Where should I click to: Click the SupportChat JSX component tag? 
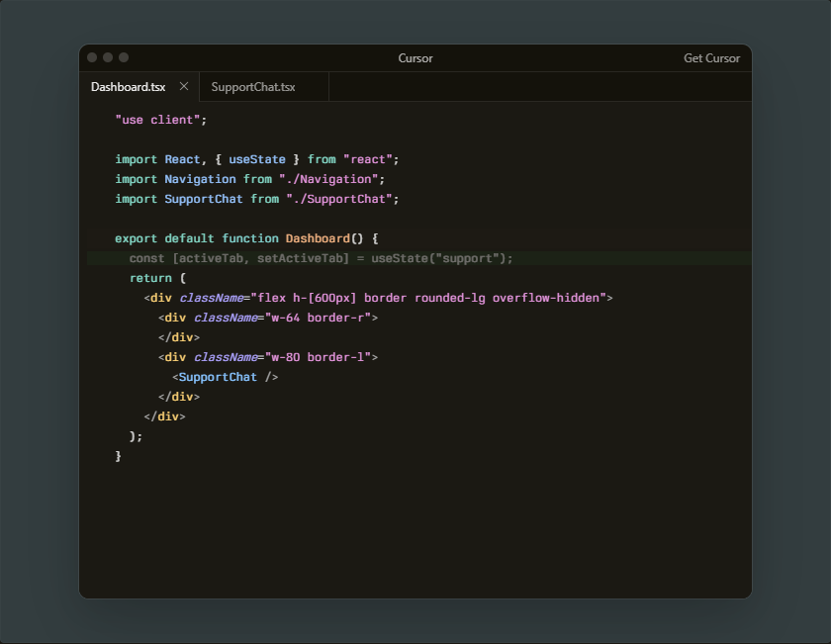219,377
